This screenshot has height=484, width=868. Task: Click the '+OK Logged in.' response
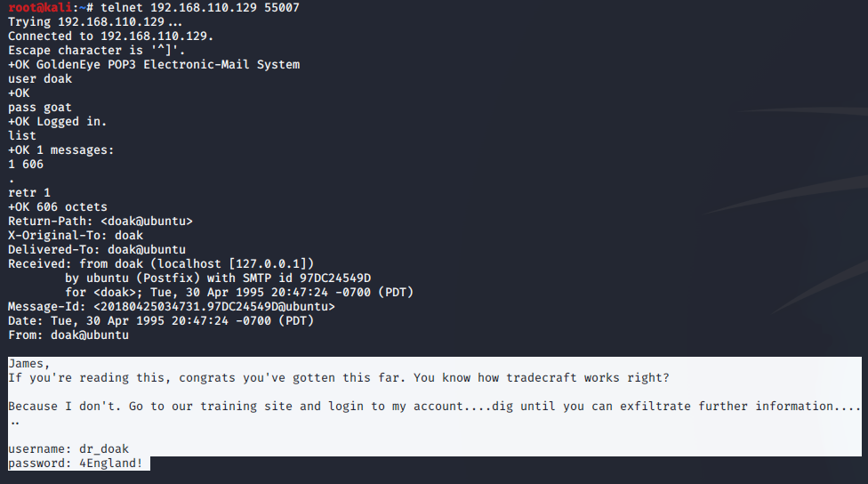point(57,122)
